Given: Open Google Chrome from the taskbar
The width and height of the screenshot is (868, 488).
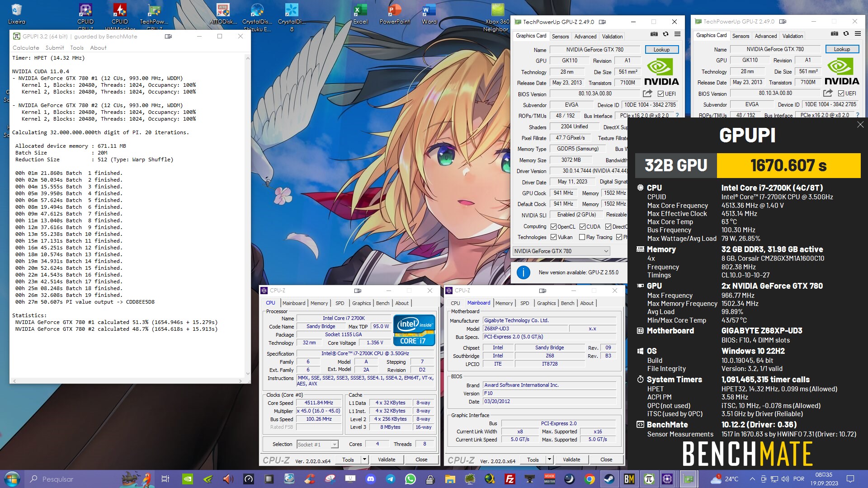Looking at the screenshot, I should point(590,479).
